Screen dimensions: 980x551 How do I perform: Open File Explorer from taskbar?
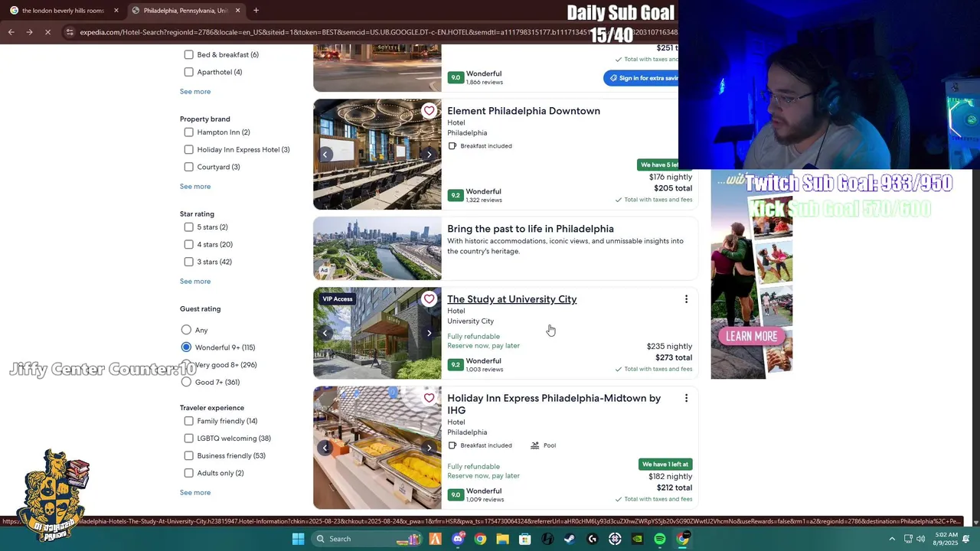[502, 539]
